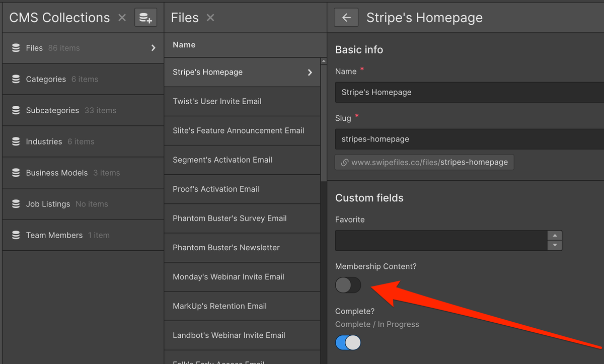Click the link icon beside the page URL

click(345, 163)
